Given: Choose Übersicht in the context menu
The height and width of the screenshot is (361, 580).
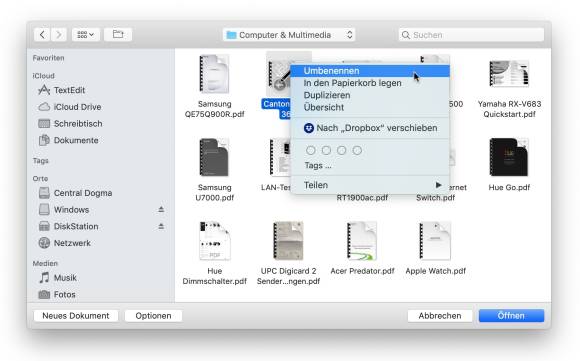Looking at the screenshot, I should click(370, 107).
